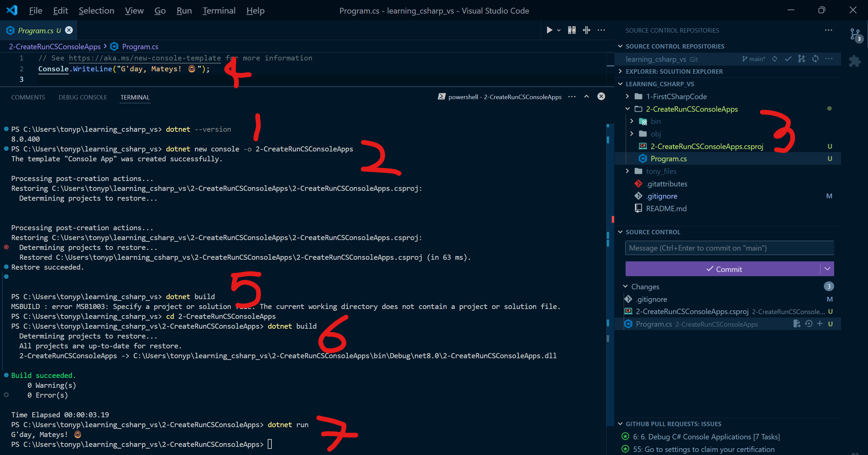Open the run options arrow beside play button
868x455 pixels.
click(559, 31)
